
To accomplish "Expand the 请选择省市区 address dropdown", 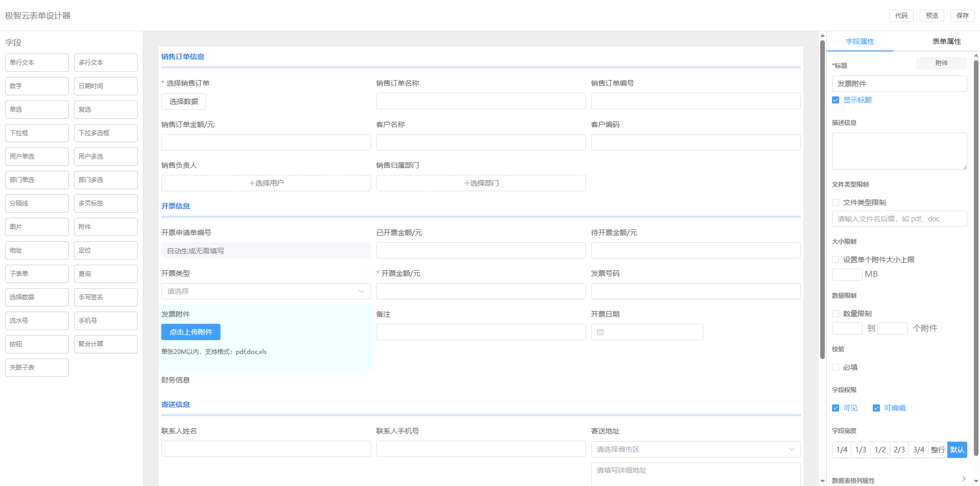I will (x=695, y=449).
